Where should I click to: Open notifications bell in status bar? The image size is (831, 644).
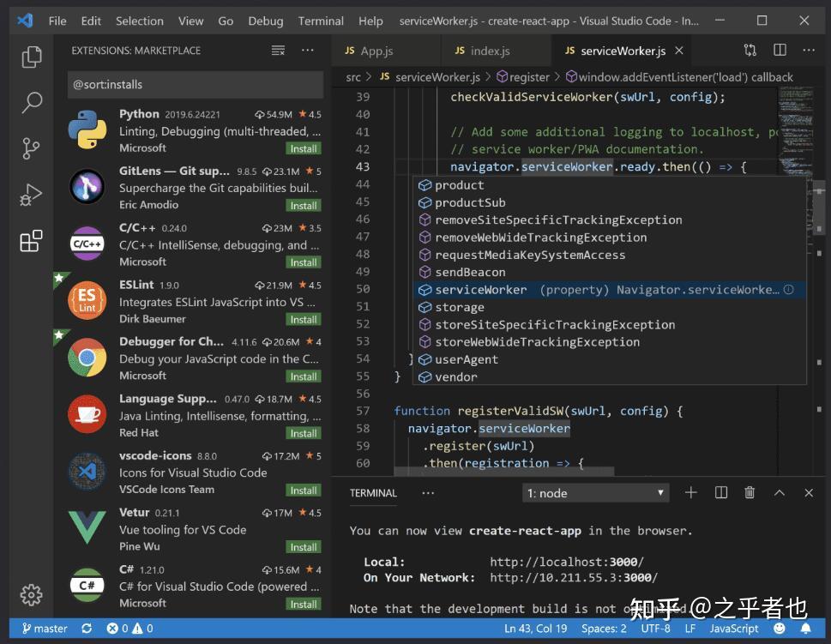(x=805, y=629)
